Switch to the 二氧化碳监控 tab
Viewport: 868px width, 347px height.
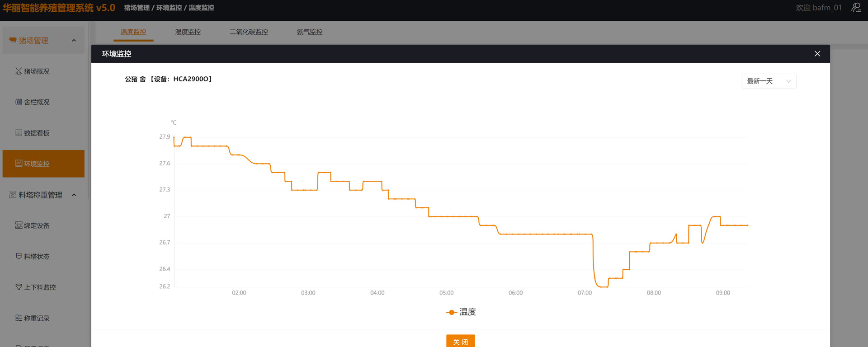[249, 32]
